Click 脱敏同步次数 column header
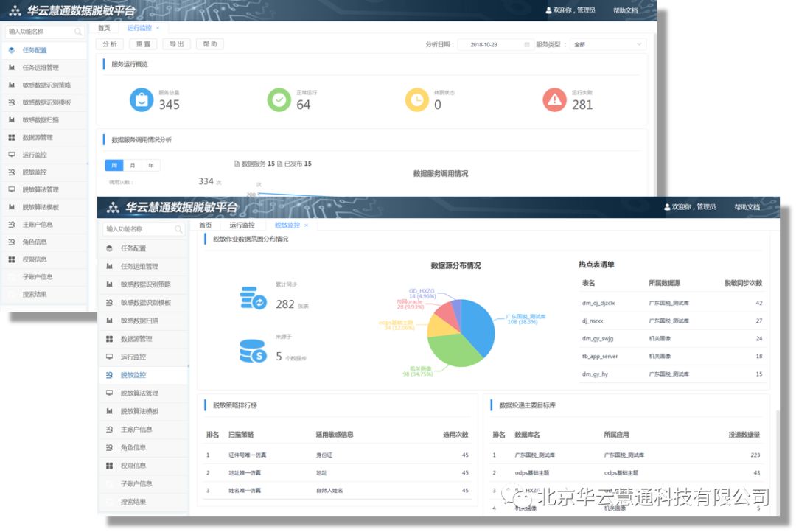This screenshot has width=796, height=532. point(743,283)
